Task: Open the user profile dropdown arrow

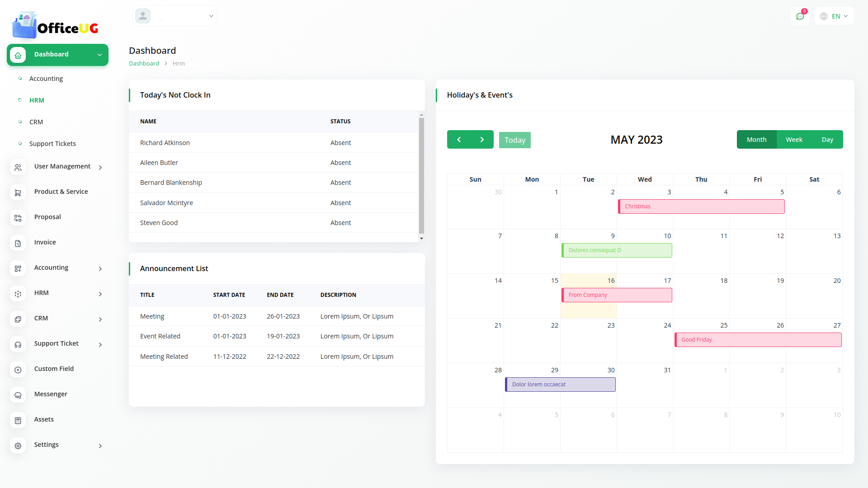Action: (211, 16)
